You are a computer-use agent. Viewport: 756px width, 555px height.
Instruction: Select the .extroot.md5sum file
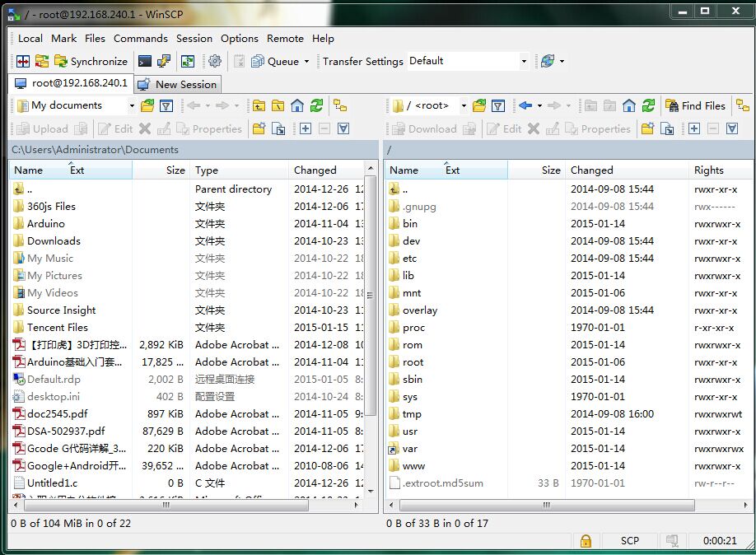coord(442,483)
